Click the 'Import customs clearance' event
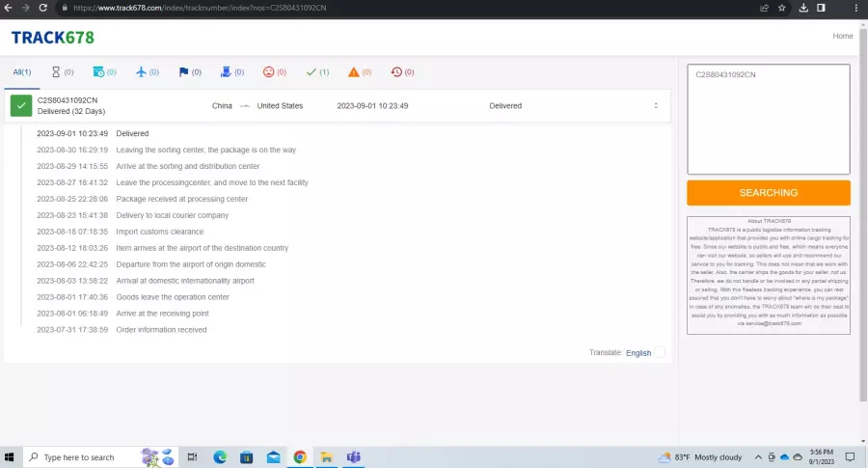 tap(159, 232)
